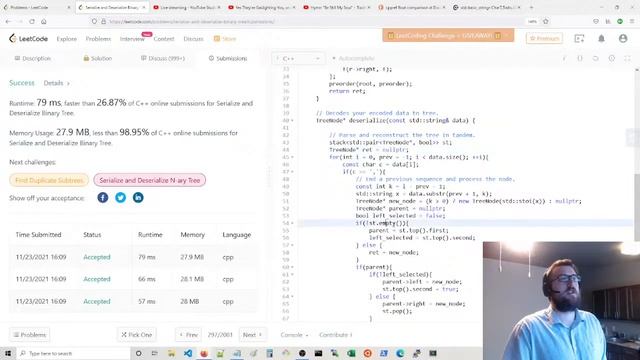
Task: Reset code to default with the revert icon
Action: click(x=596, y=58)
